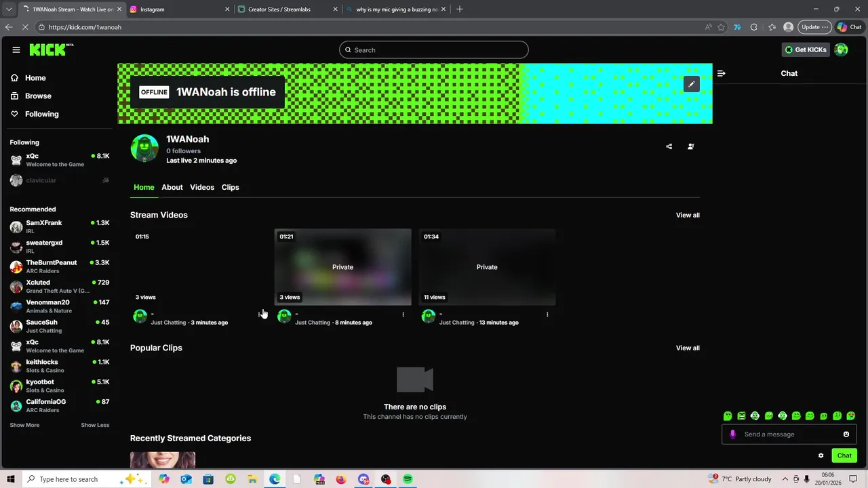Click the Read aloud icon in address bar

[x=709, y=27]
